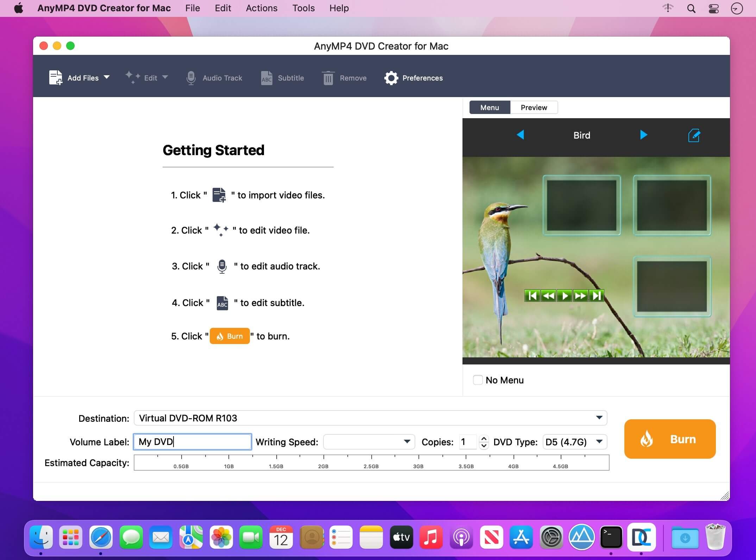Go to next menu template arrow
756x560 pixels.
(x=643, y=135)
